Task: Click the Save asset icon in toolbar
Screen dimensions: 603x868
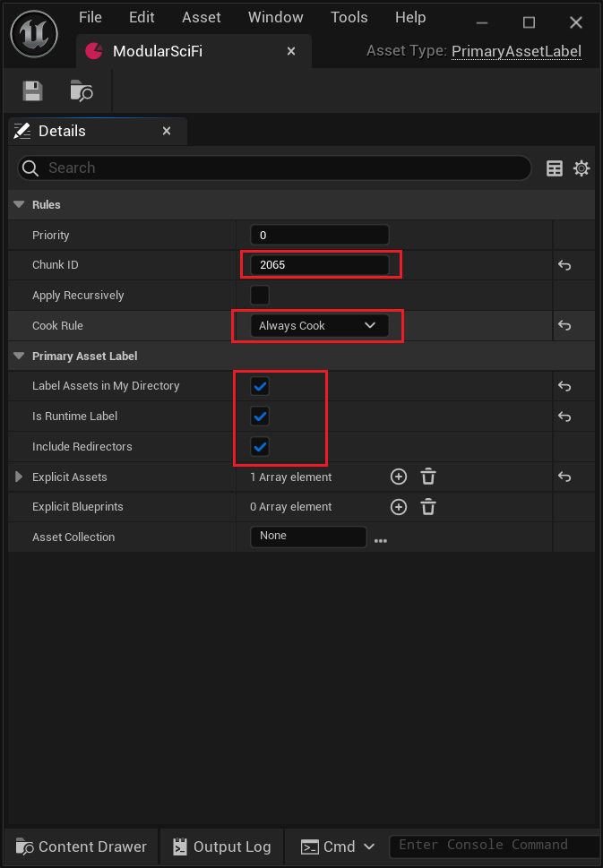Action: (33, 90)
